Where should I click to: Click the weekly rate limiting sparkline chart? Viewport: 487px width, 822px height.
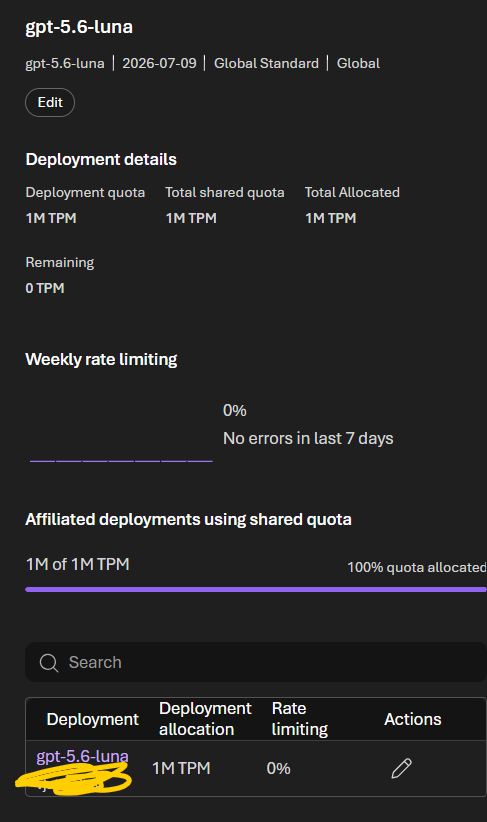[121, 460]
